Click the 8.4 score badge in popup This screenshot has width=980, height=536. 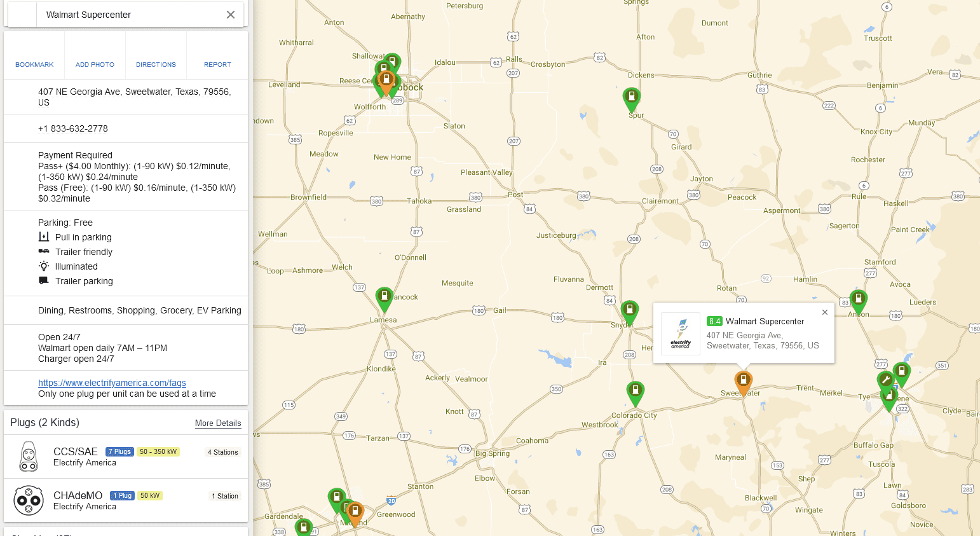pyautogui.click(x=714, y=322)
